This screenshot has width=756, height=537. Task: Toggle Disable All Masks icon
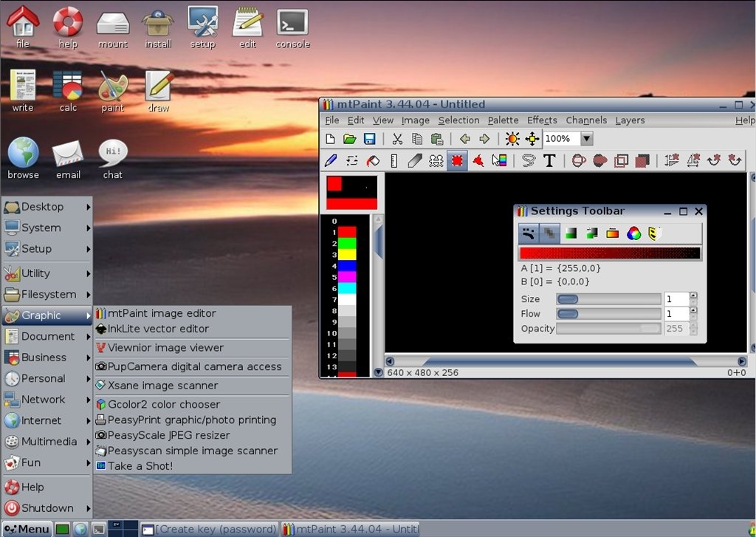pos(654,233)
